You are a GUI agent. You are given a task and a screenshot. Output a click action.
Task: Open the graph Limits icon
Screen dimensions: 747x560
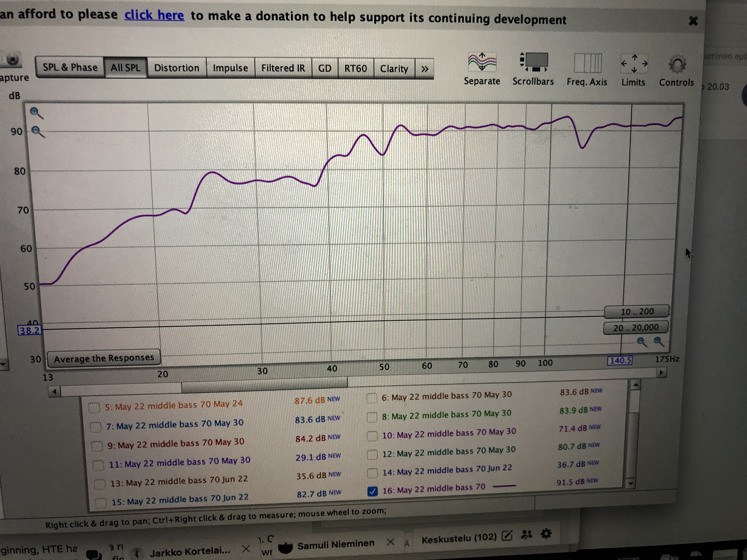pos(634,64)
